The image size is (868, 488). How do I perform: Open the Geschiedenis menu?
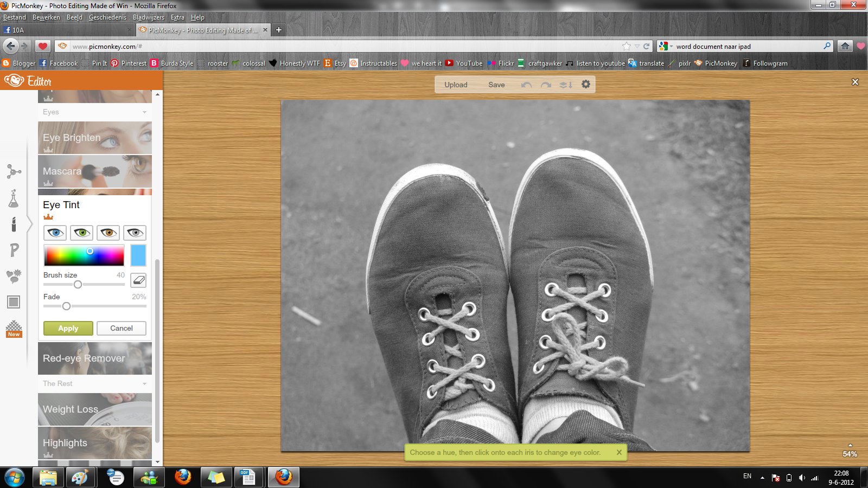pos(107,17)
